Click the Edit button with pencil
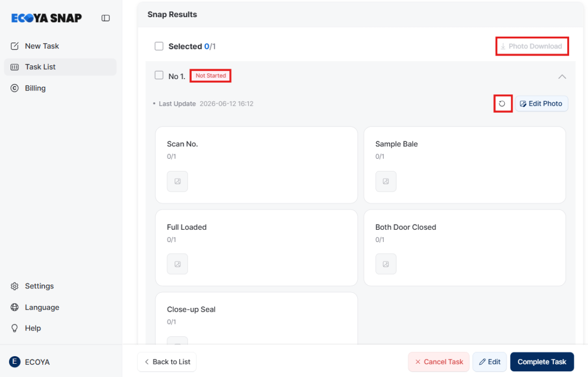Image resolution: width=588 pixels, height=377 pixels. (x=490, y=362)
